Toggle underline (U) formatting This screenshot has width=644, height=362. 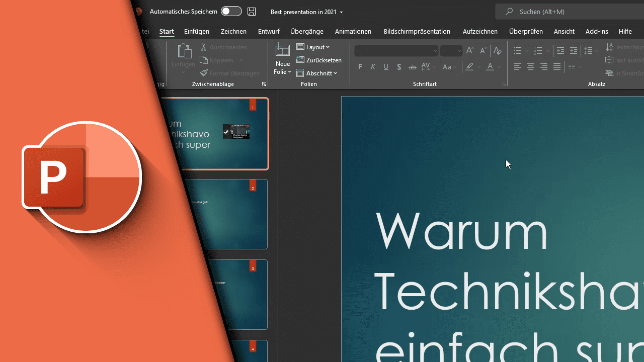[386, 67]
